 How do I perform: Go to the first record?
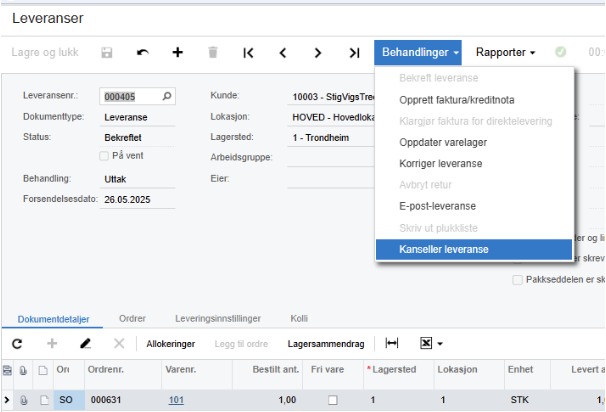pyautogui.click(x=248, y=52)
